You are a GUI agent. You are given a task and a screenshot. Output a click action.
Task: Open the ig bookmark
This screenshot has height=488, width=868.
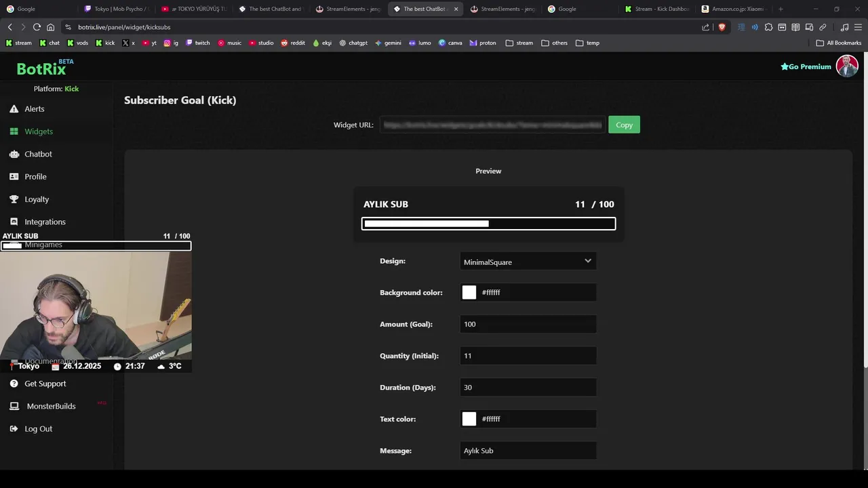(x=171, y=43)
